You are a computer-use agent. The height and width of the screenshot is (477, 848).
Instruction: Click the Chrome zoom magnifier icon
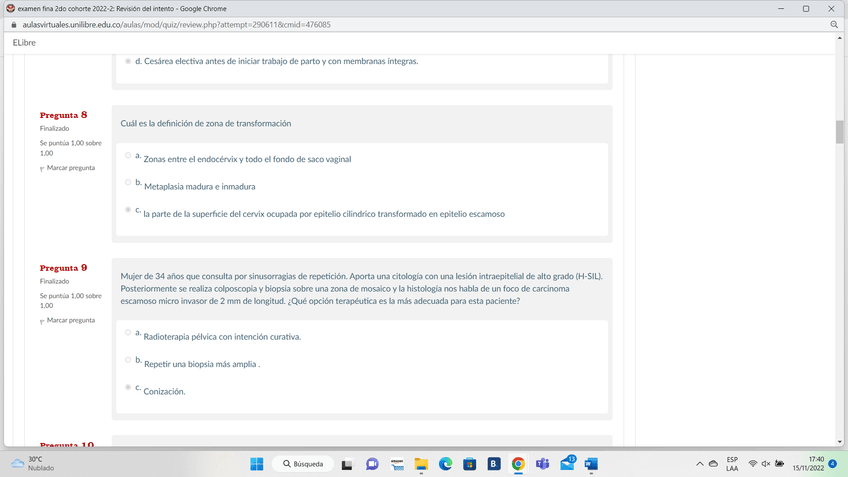point(834,25)
